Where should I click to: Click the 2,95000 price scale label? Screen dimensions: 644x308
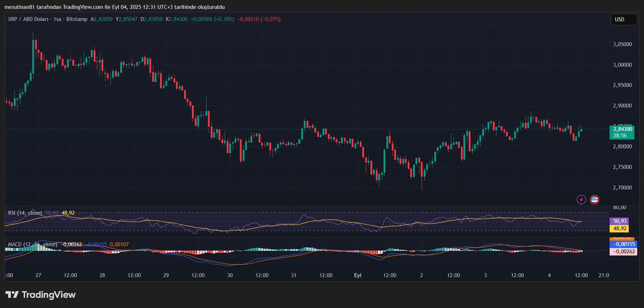tap(622, 85)
